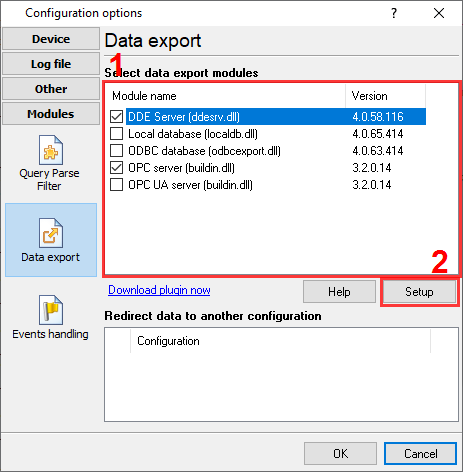Sort by the Version column header
Image resolution: width=463 pixels, height=472 pixels.
pos(386,96)
